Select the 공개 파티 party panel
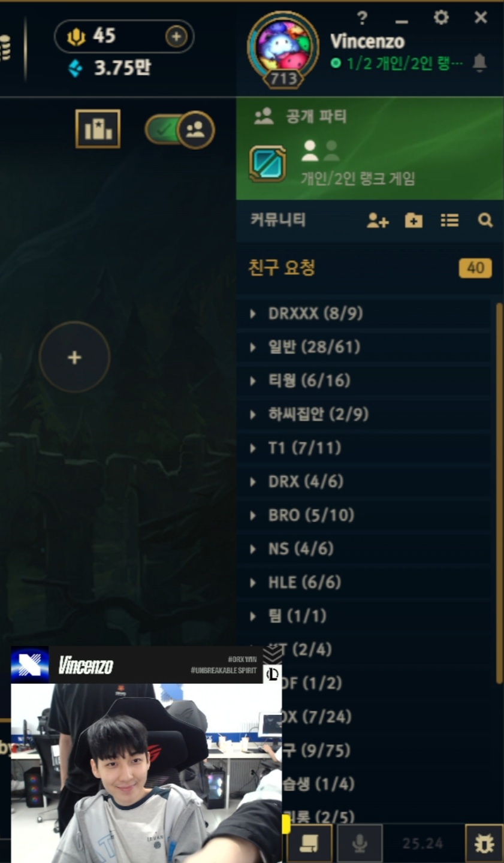 click(x=370, y=149)
